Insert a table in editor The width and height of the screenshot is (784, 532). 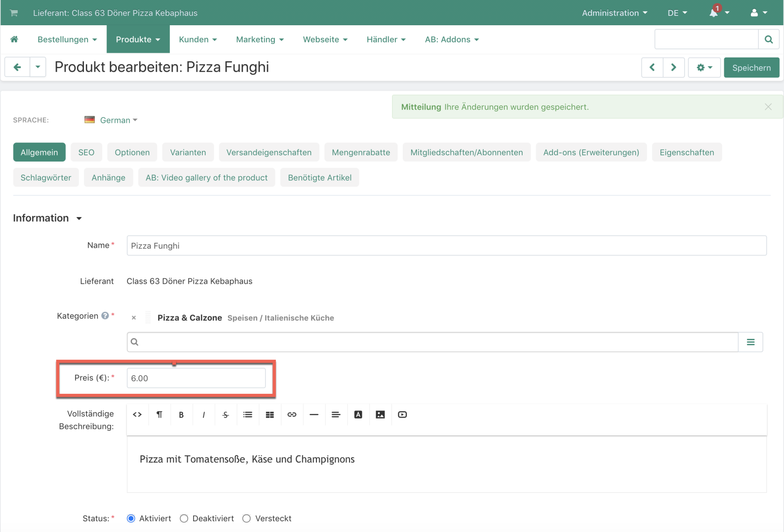(x=270, y=414)
